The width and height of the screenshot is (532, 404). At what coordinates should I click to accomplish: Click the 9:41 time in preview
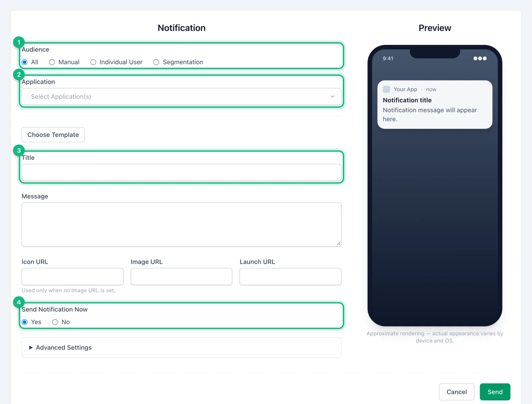[x=388, y=58]
